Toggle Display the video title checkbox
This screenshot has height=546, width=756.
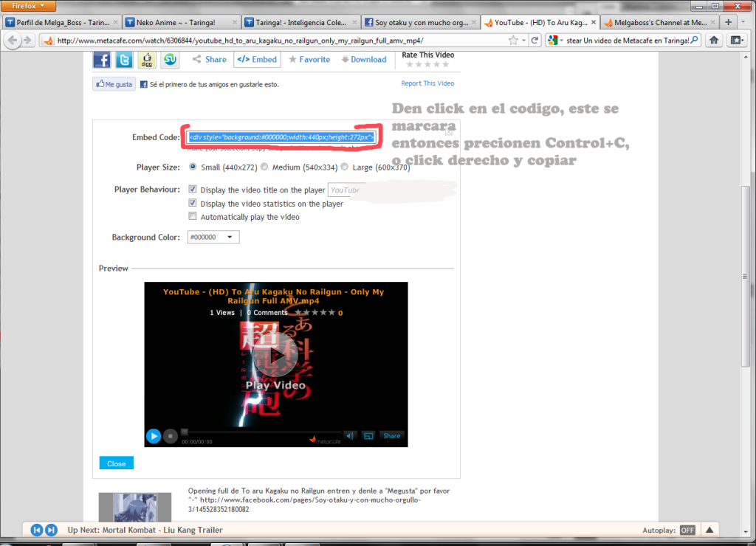193,189
